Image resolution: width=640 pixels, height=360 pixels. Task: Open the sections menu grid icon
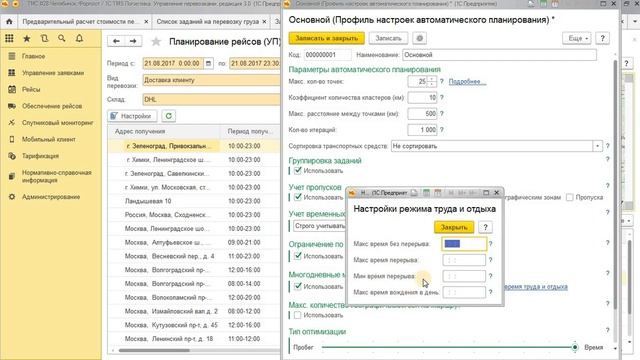coord(9,38)
